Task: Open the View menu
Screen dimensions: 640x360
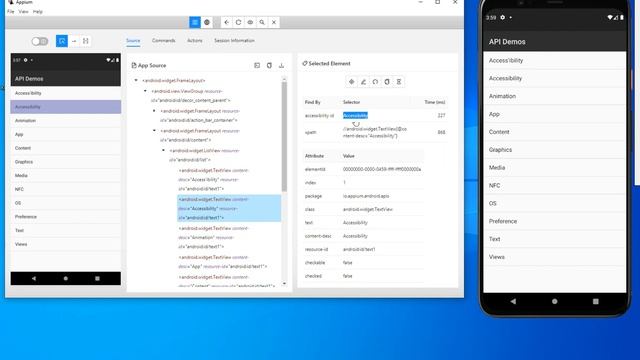Action: 24,12
